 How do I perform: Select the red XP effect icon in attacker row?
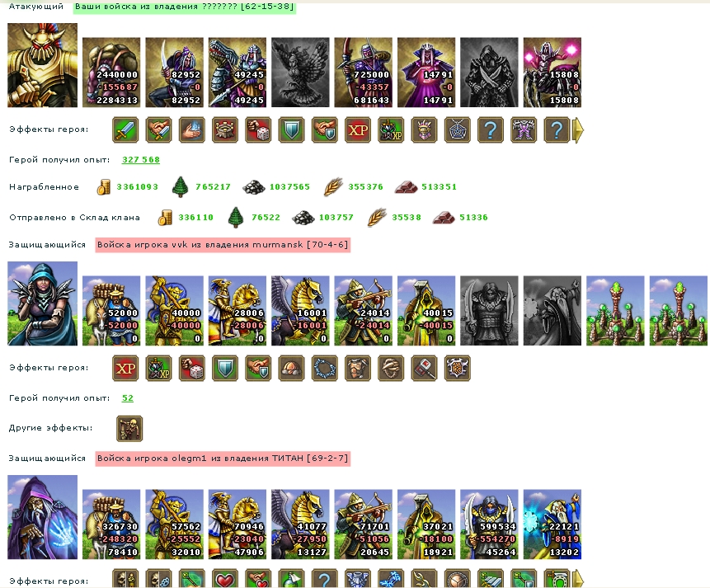click(358, 130)
